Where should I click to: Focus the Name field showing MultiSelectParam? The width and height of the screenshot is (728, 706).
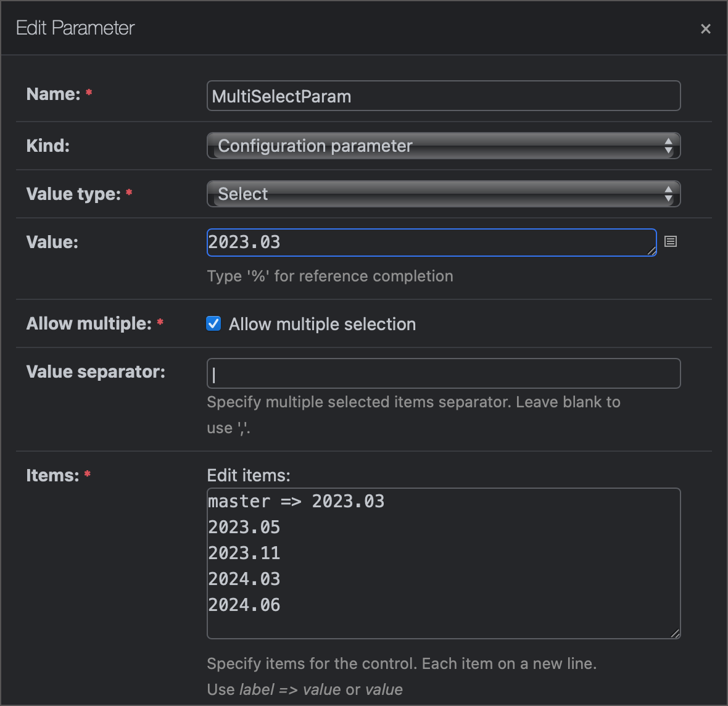coord(443,96)
